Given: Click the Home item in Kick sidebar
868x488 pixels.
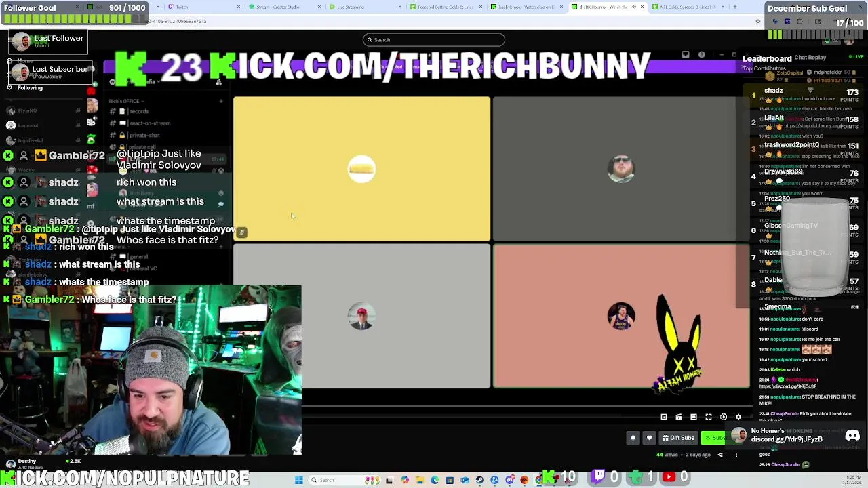Looking at the screenshot, I should click(x=25, y=61).
